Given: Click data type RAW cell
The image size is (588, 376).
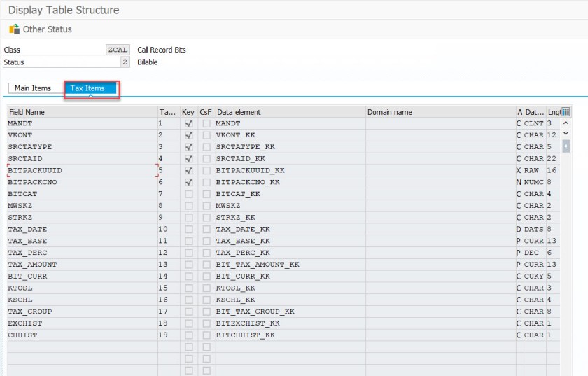Looking at the screenshot, I should (534, 170).
